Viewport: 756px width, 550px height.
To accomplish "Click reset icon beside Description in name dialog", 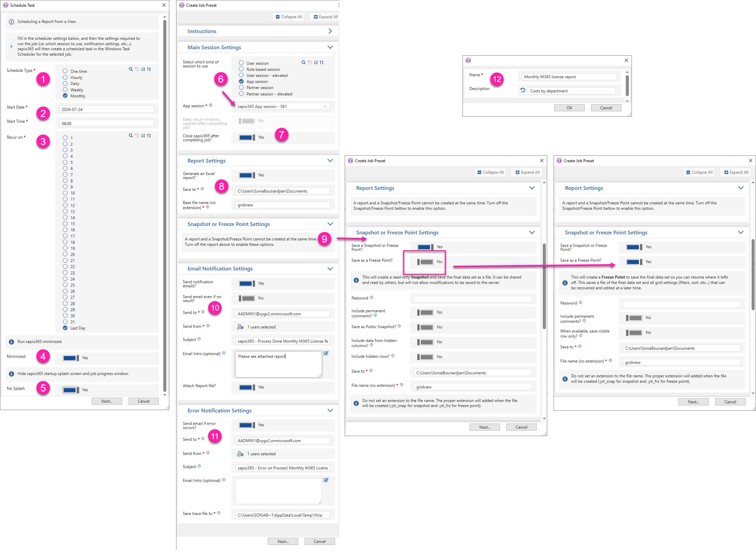I will pos(523,90).
